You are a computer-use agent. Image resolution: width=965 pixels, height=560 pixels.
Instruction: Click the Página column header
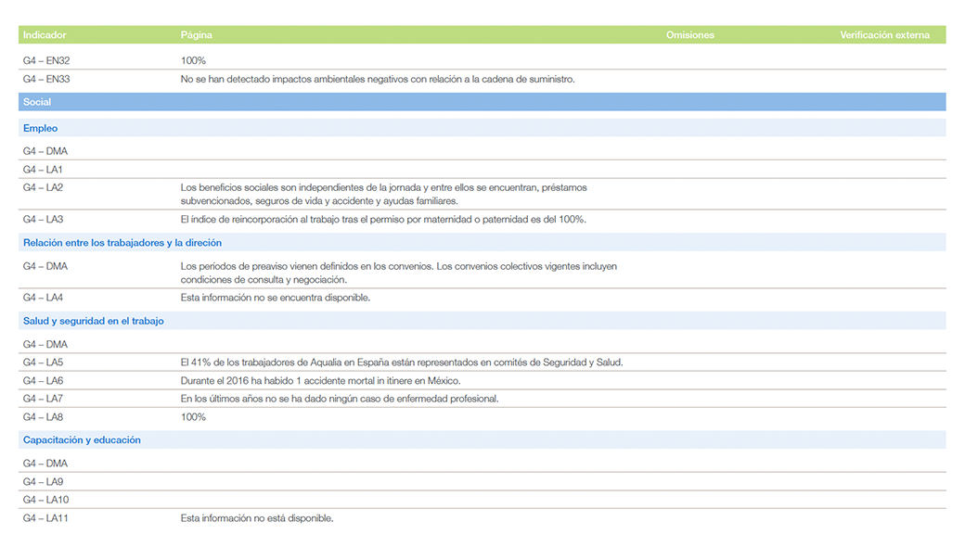[197, 35]
